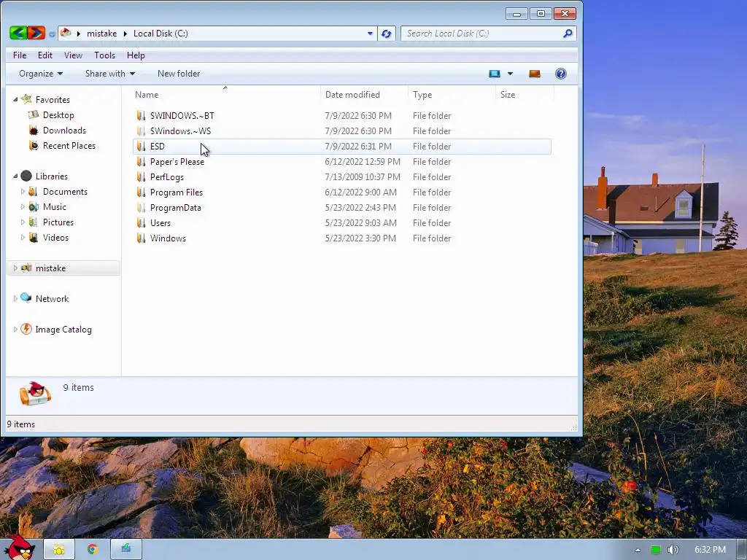The height and width of the screenshot is (560, 747).
Task: Click the $Windows.~WS folder icon
Action: tap(141, 131)
